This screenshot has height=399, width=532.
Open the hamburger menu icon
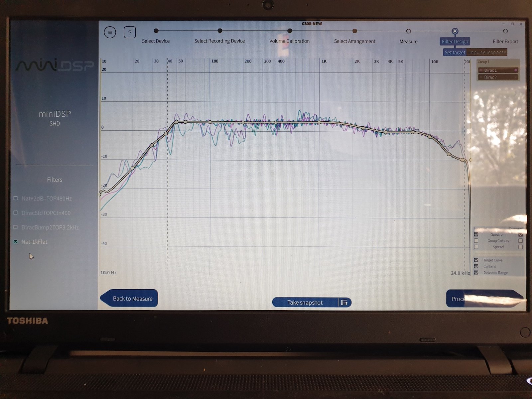110,32
